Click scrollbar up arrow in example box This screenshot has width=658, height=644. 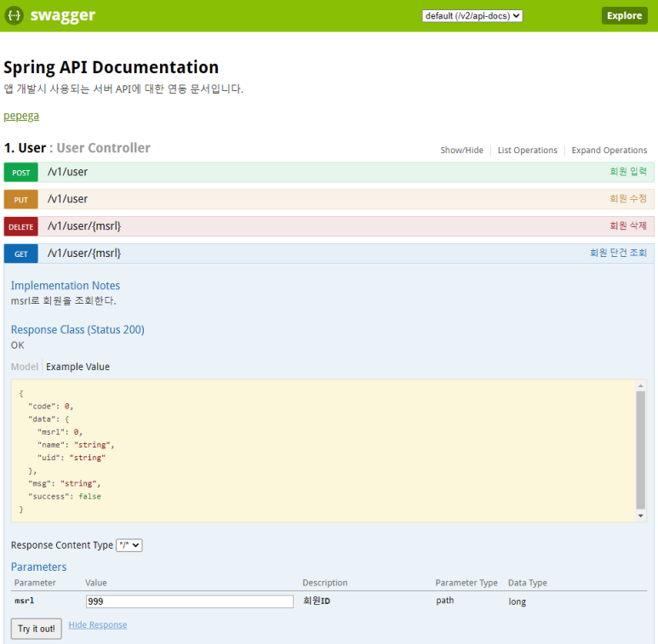click(x=640, y=385)
